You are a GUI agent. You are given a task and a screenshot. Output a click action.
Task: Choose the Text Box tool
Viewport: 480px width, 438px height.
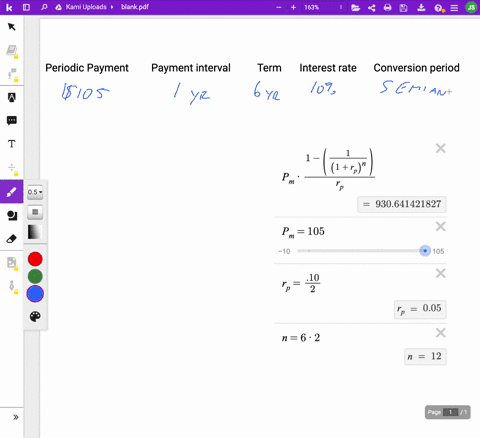tap(12, 144)
